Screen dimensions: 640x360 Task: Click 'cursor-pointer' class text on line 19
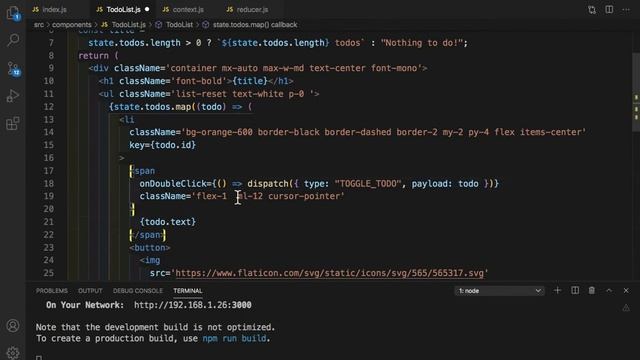click(304, 196)
